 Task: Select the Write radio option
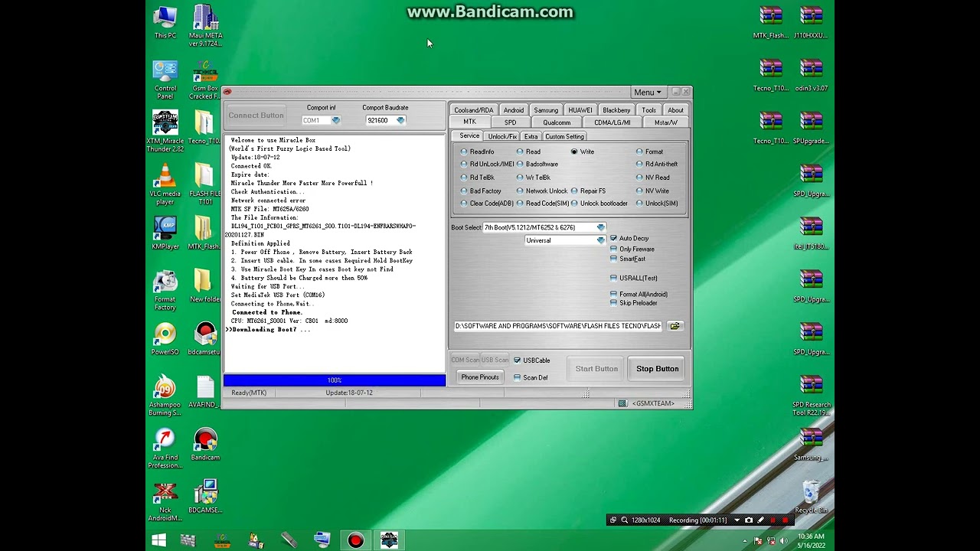coord(582,152)
